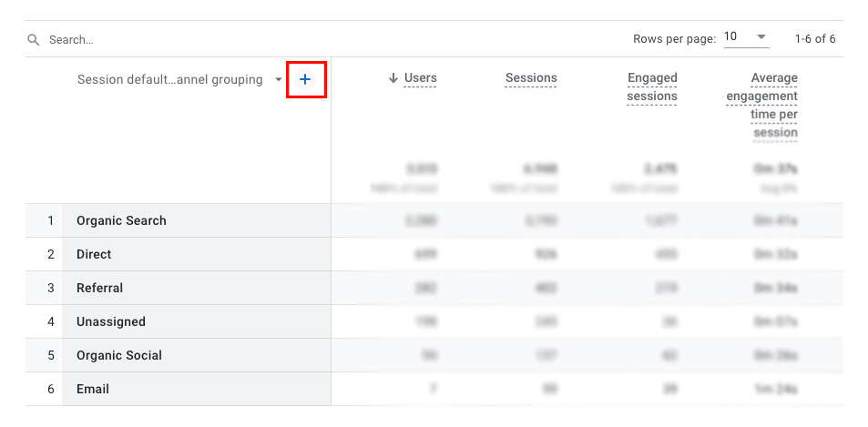Type in the Search field

[182, 40]
